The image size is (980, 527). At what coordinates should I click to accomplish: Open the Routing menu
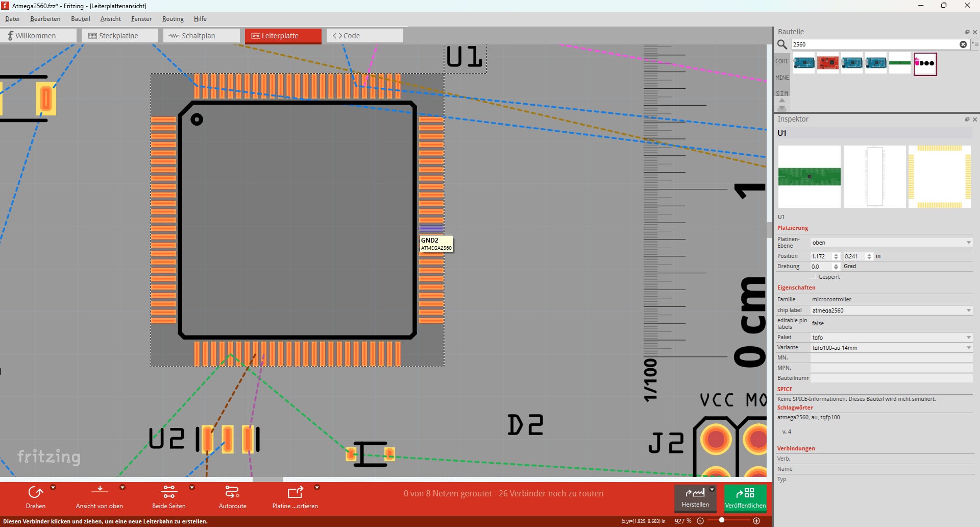coord(173,19)
